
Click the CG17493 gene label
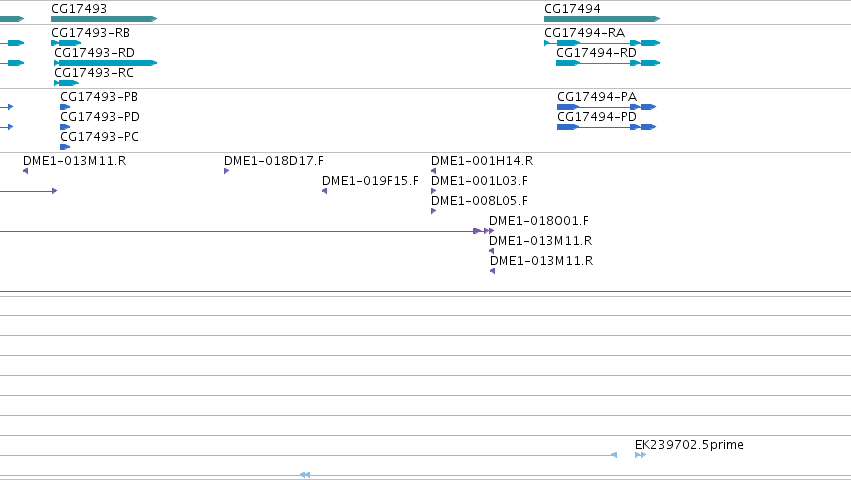click(x=79, y=9)
